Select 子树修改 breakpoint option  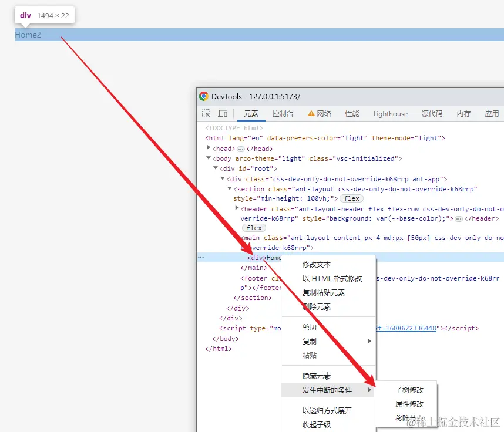pos(406,390)
